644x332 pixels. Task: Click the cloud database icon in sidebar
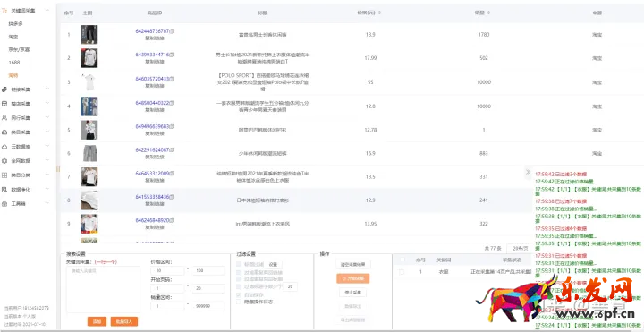coord(4,146)
